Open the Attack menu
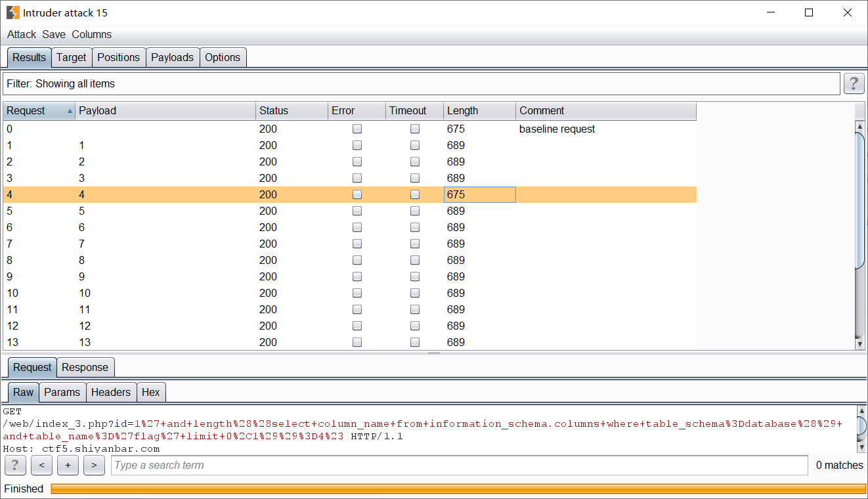Screen dimensions: 868x499 (x=22, y=35)
